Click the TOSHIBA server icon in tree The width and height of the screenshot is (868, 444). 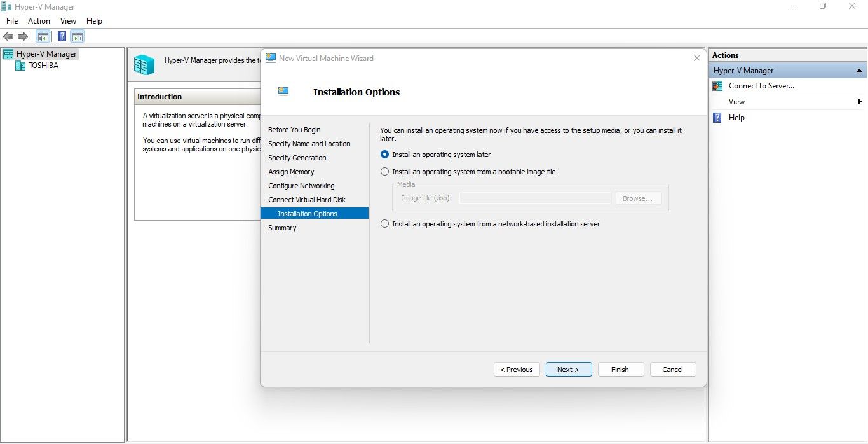[20, 66]
